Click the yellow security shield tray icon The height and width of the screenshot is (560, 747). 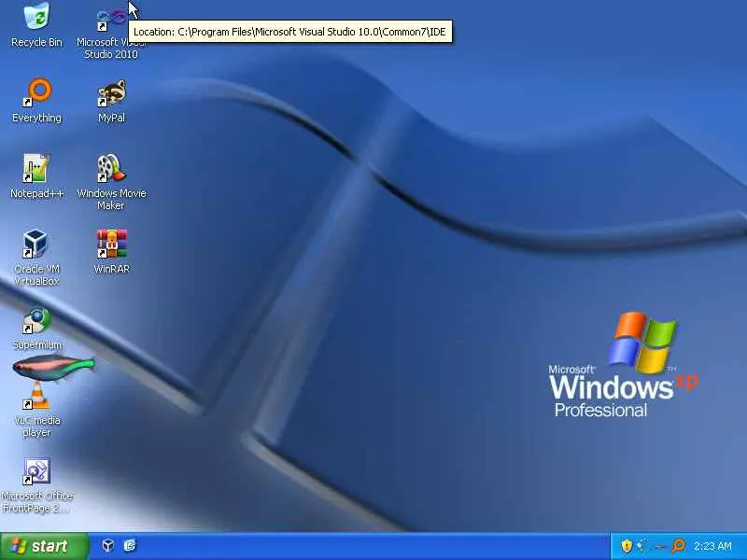(627, 546)
